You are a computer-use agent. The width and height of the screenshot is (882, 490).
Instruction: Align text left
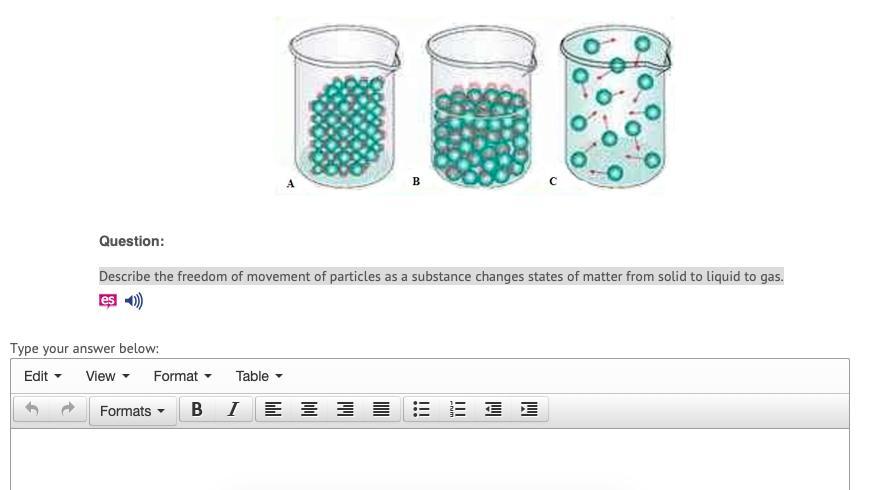[273, 410]
